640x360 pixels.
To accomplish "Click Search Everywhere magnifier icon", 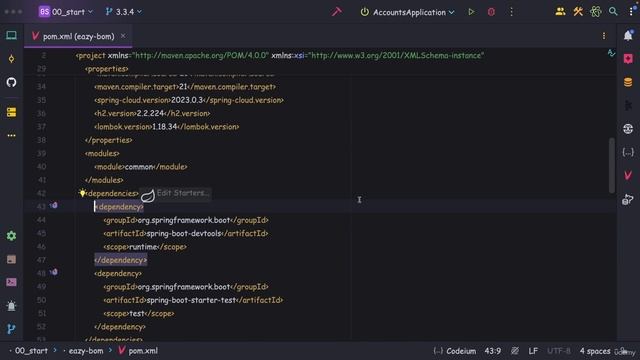I will click(x=613, y=12).
